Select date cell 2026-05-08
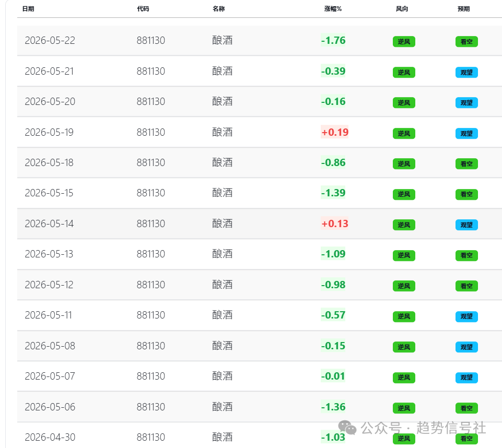The height and width of the screenshot is (448, 502). [50, 346]
